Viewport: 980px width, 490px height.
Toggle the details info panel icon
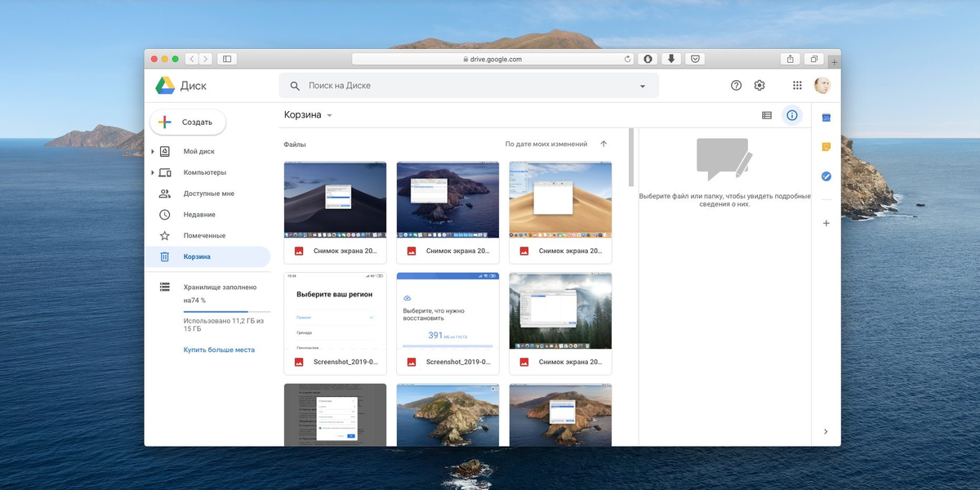[791, 115]
